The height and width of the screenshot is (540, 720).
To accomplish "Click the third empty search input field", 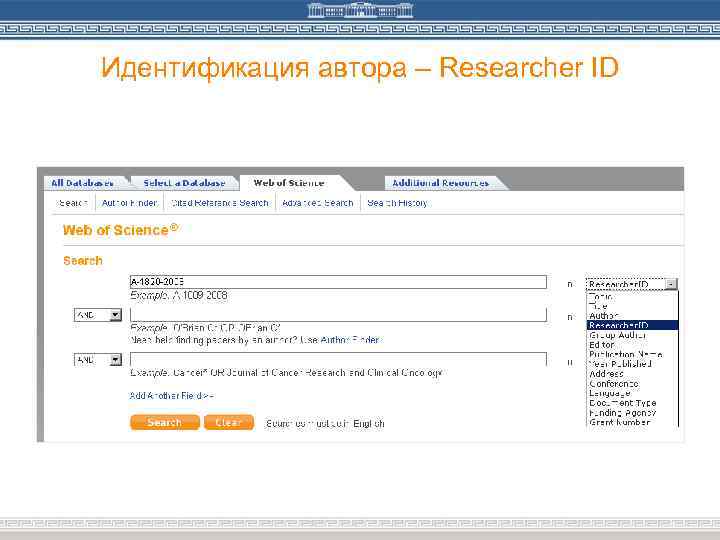I will 338,359.
